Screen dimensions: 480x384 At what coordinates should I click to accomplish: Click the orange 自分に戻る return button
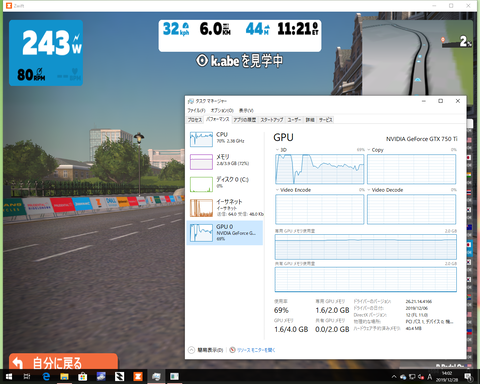tap(63, 362)
